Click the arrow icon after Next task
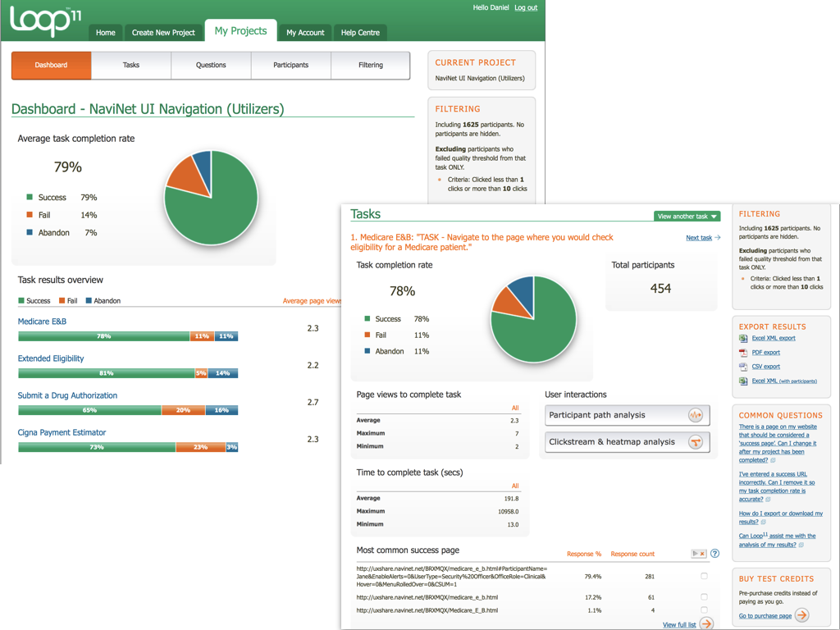This screenshot has height=630, width=840. pyautogui.click(x=717, y=237)
